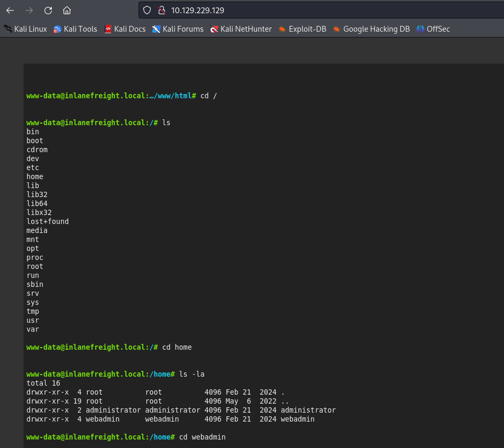
Task: Open the Kali Forums bookmark
Action: (178, 29)
